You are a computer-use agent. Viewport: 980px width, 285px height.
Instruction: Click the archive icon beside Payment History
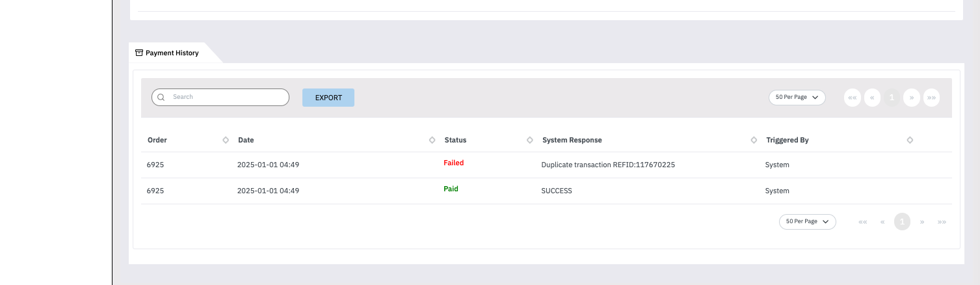click(139, 53)
